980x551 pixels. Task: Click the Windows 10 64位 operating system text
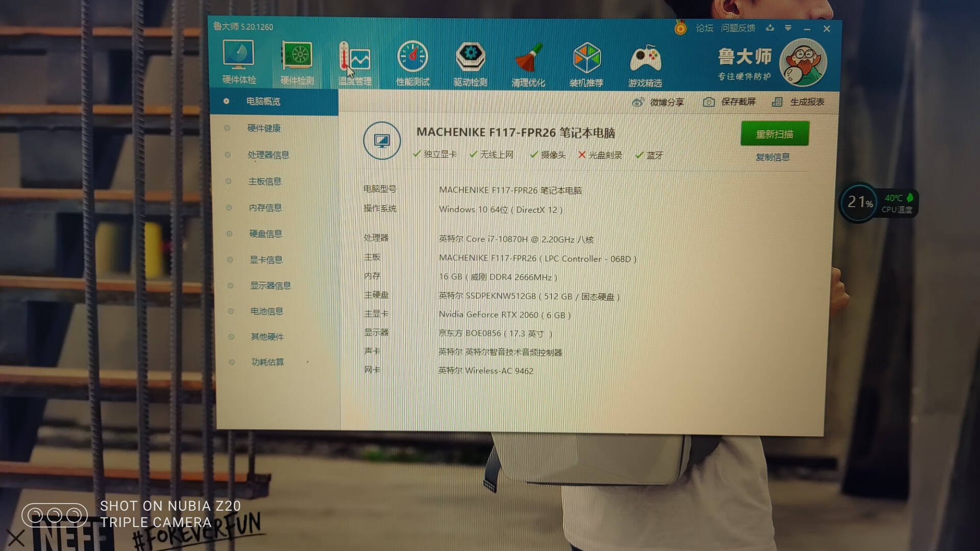pos(501,210)
